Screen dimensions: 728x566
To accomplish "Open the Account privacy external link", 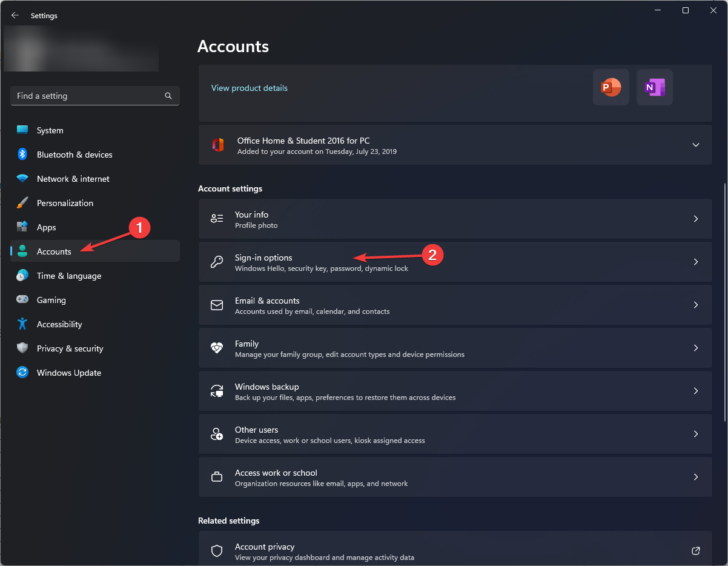I will (x=696, y=551).
